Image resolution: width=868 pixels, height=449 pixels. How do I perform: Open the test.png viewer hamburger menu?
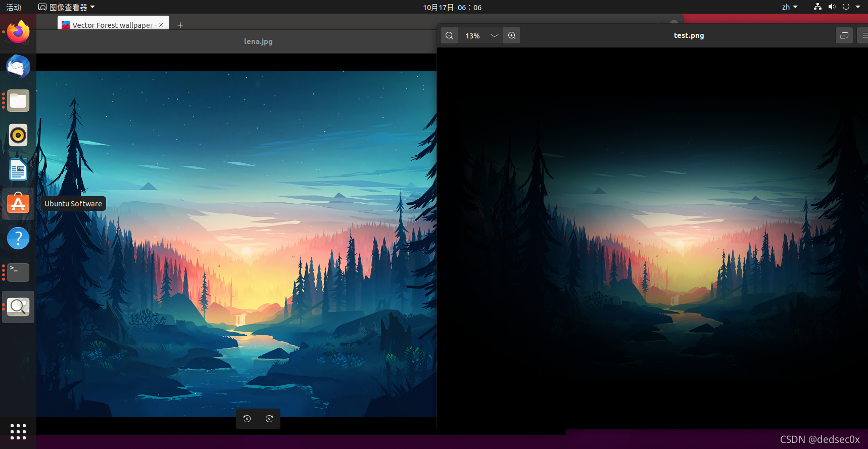(864, 35)
